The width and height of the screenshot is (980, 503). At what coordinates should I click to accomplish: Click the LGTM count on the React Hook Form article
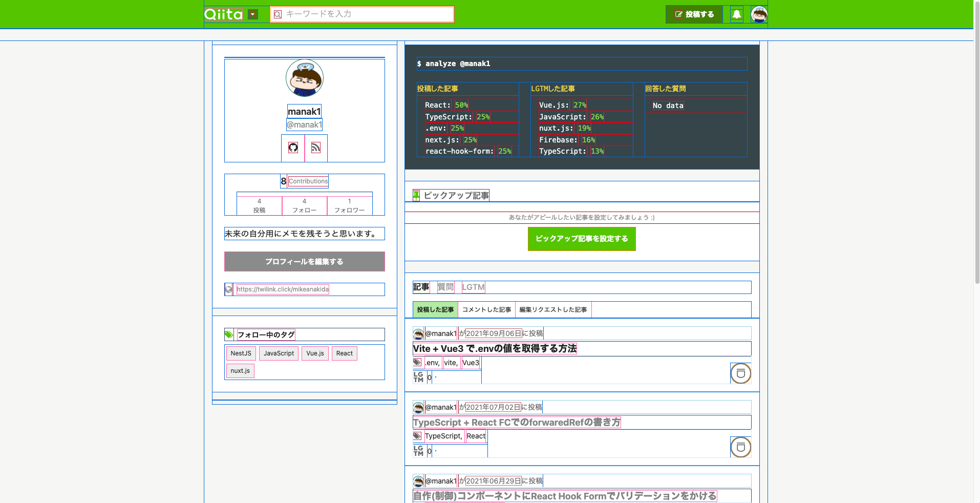[x=429, y=502]
